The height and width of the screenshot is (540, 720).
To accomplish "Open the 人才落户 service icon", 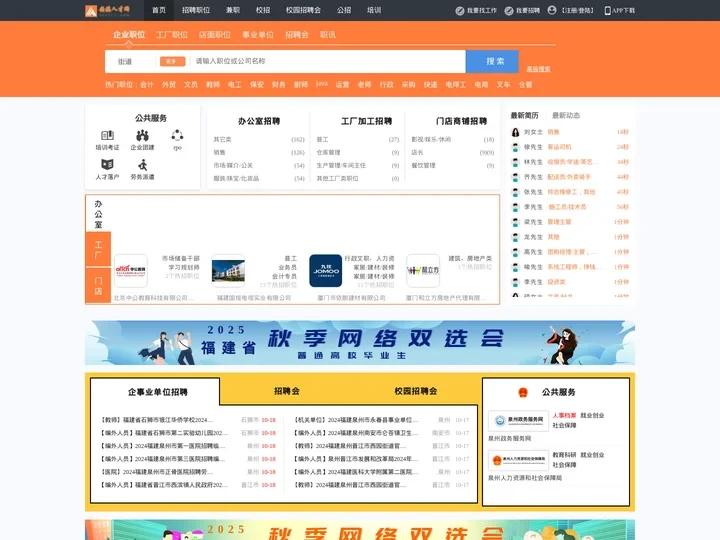I will pyautogui.click(x=107, y=164).
